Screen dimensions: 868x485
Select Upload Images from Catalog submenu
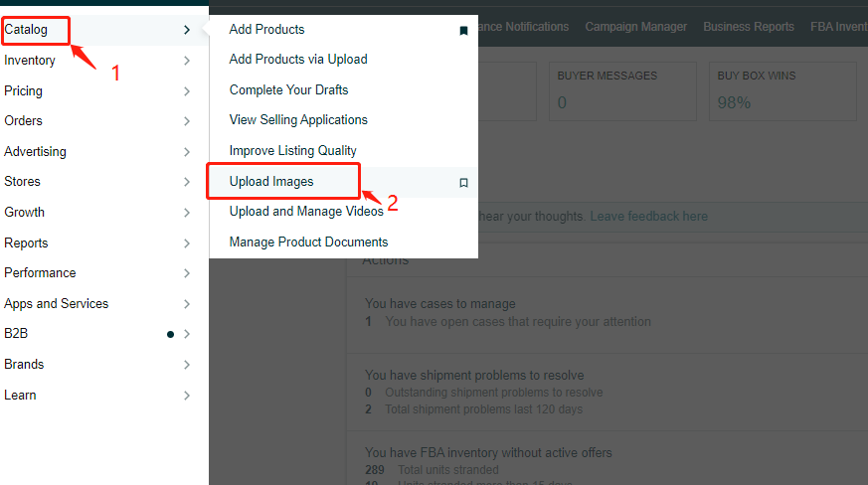coord(271,182)
